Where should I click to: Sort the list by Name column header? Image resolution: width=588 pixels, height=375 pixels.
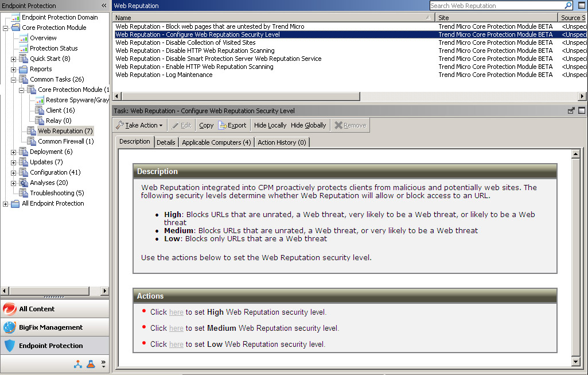pos(274,18)
